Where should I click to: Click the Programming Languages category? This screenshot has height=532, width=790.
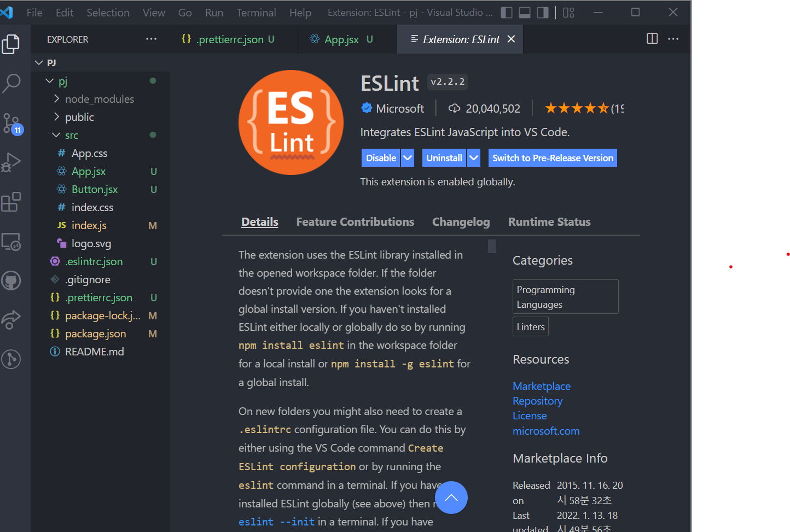tap(565, 297)
